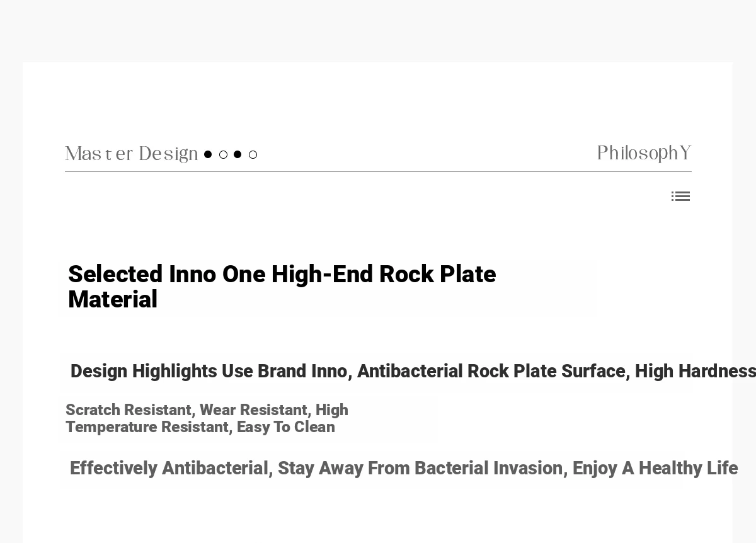The width and height of the screenshot is (756, 543).
Task: Open the PhilosophY link
Action: click(x=644, y=153)
